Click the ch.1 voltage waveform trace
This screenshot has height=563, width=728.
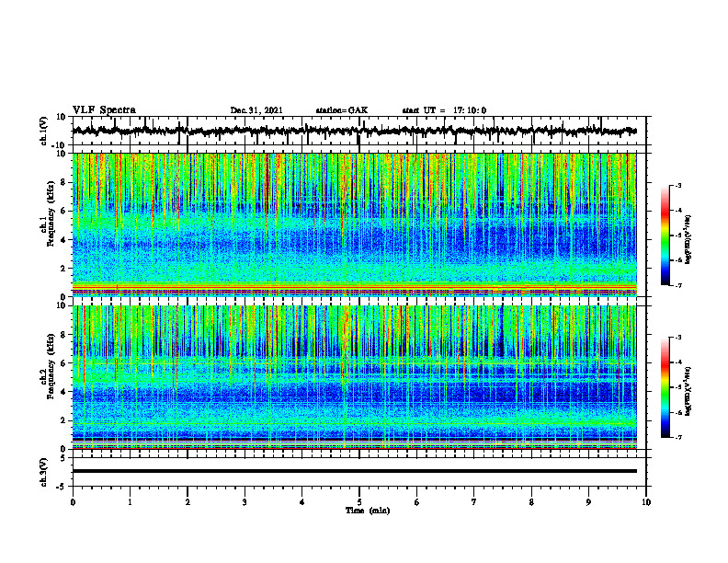point(354,131)
